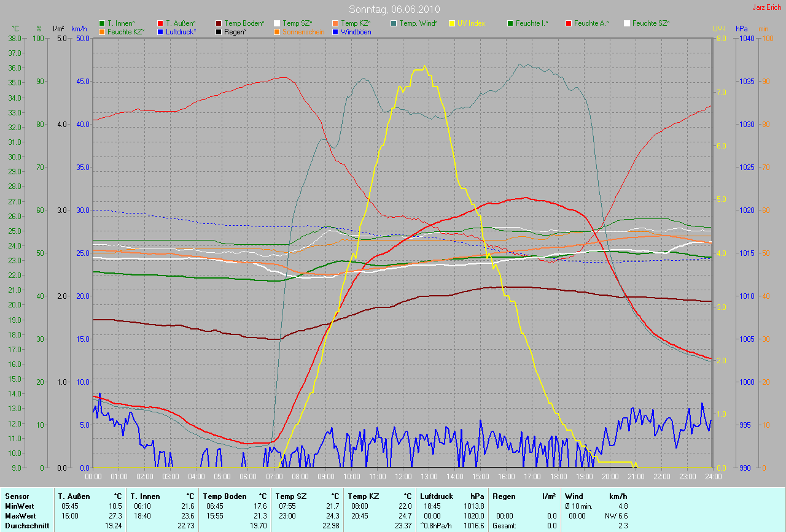Click the 12:00 time axis marker

tap(403, 476)
